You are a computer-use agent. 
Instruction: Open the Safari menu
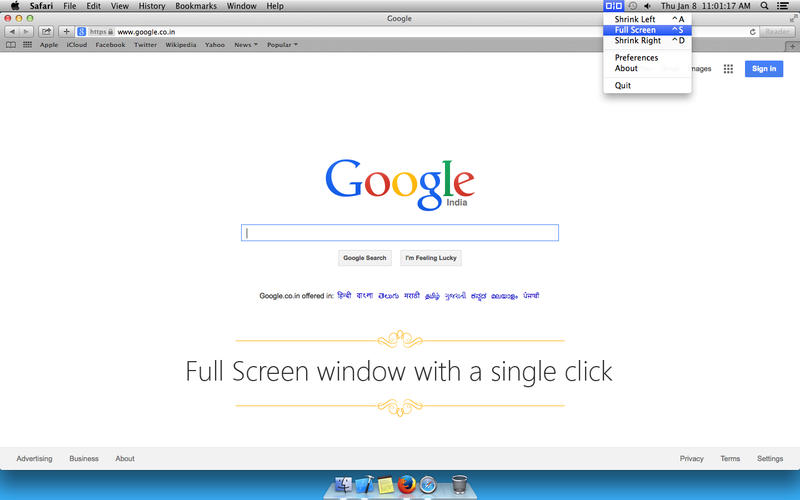coord(41,6)
